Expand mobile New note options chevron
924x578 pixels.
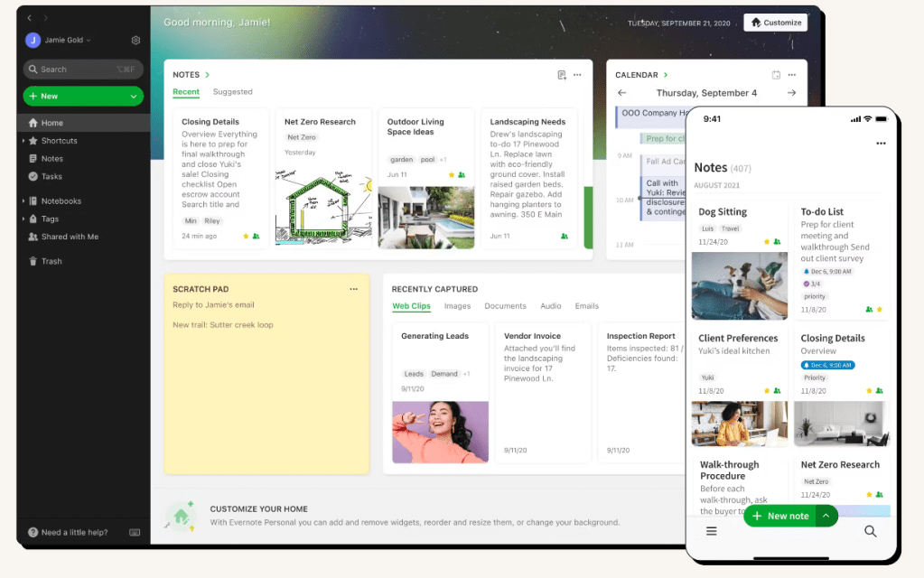pyautogui.click(x=826, y=516)
